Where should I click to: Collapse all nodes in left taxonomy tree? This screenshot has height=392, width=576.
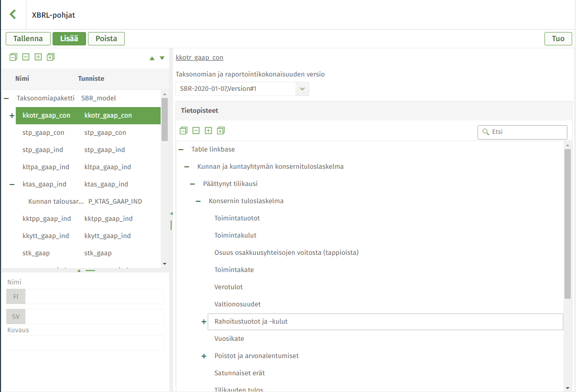pyautogui.click(x=13, y=57)
